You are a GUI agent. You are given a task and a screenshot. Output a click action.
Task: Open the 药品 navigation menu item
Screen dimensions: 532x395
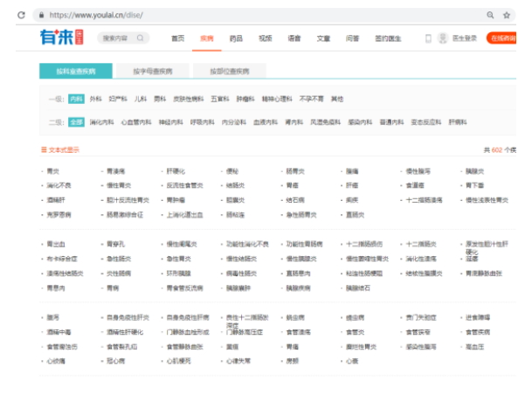click(236, 38)
